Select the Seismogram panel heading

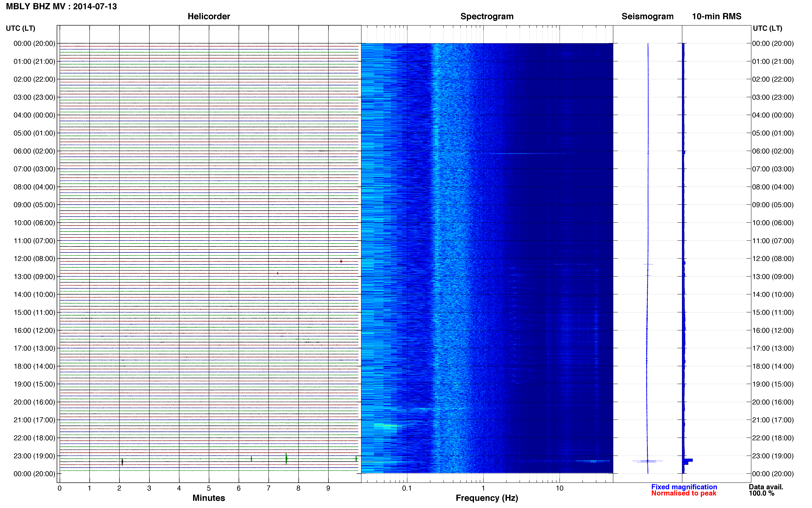pyautogui.click(x=647, y=16)
